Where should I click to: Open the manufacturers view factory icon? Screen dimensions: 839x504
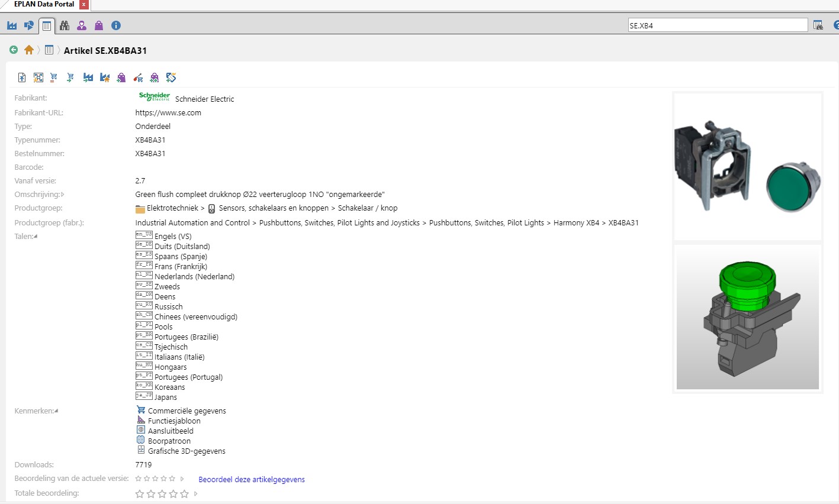pos(12,25)
